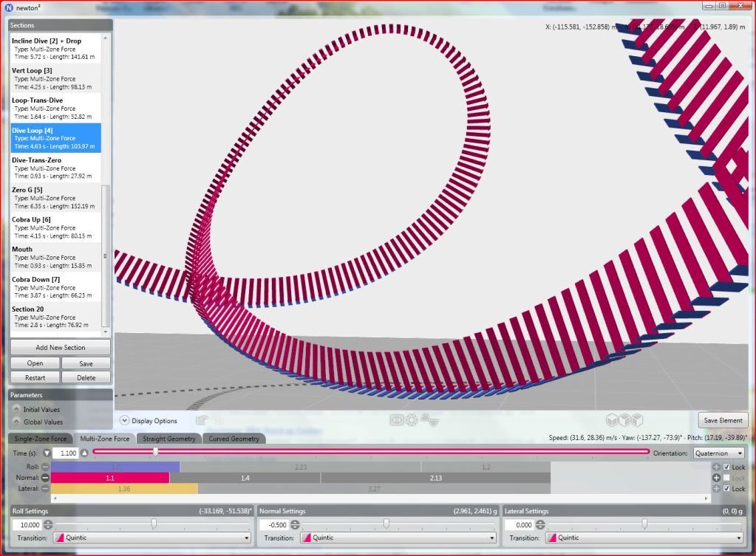Click the Time slider handle
Image resolution: width=756 pixels, height=556 pixels.
[155, 451]
